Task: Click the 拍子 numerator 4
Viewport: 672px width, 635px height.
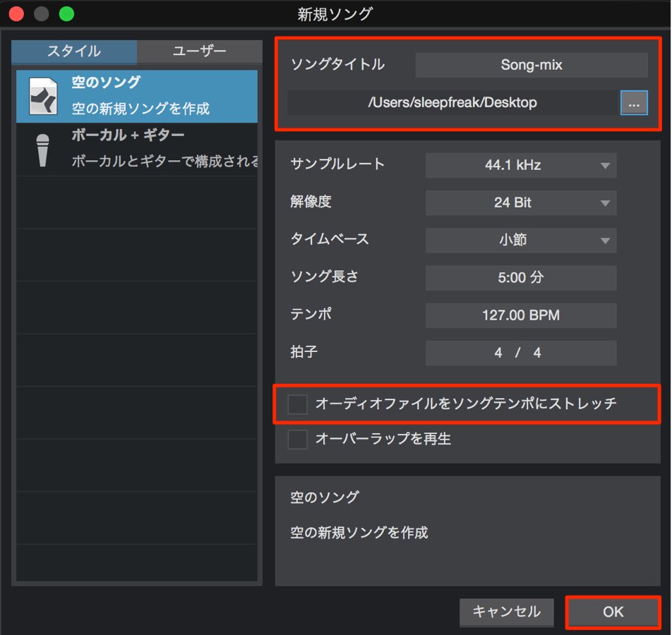Action: pos(498,353)
